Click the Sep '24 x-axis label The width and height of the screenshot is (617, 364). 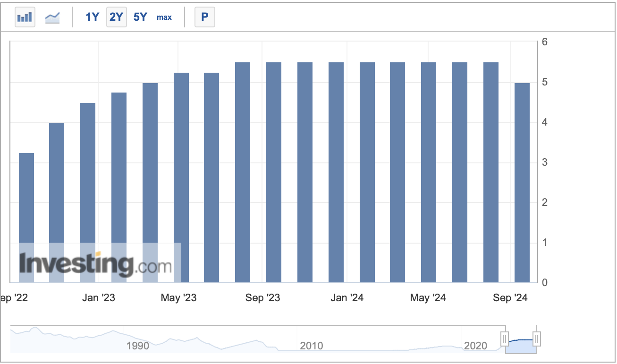click(510, 298)
